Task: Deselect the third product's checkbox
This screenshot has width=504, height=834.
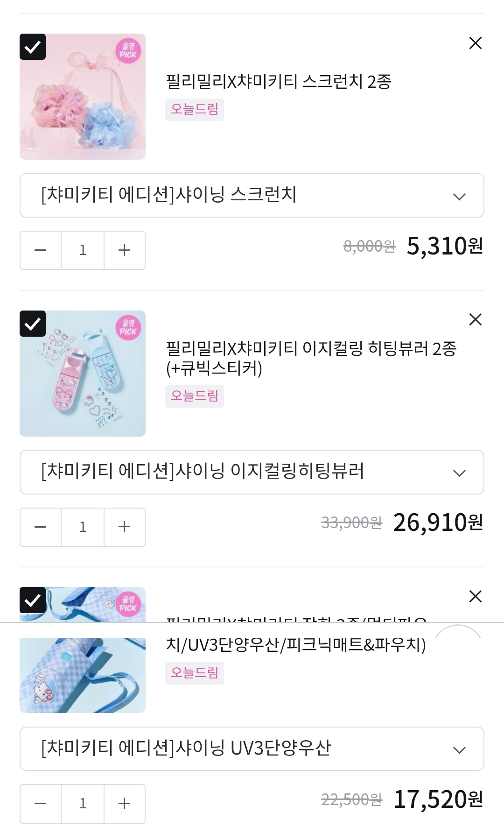Action: coord(33,600)
